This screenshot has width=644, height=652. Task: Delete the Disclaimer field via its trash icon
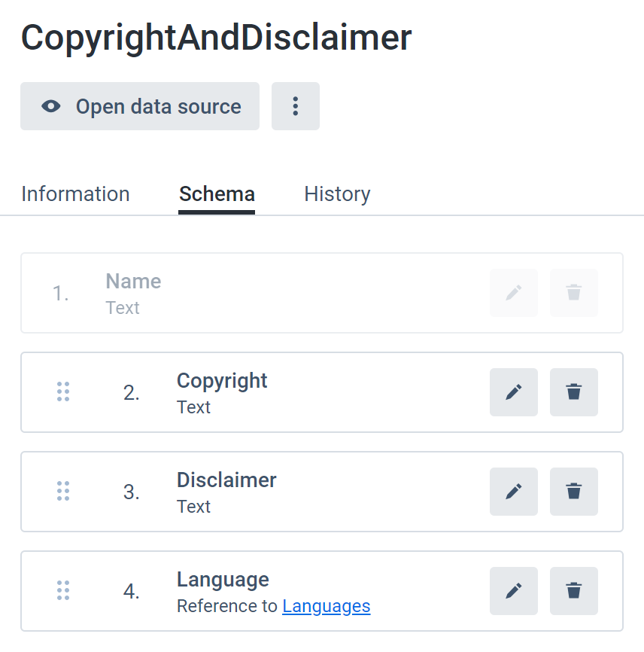click(x=574, y=492)
